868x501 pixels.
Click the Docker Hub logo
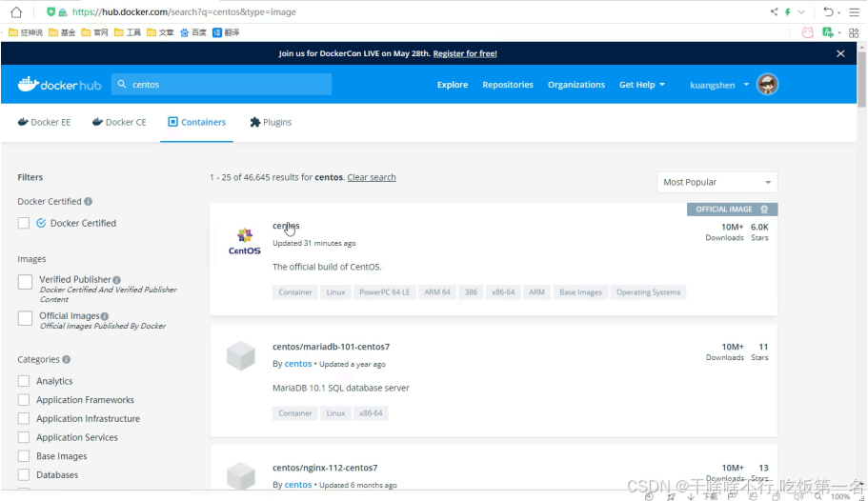click(59, 85)
